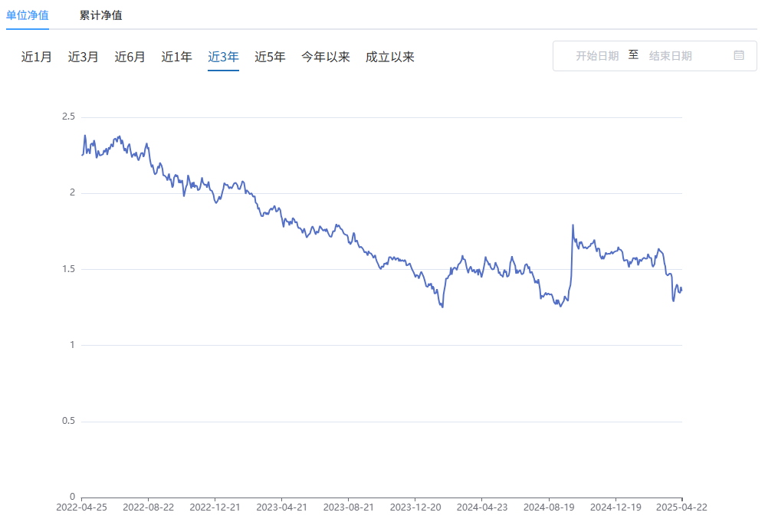Viewport: 778px width, 532px height.
Task: Choose the 近1年 range option
Action: (x=177, y=57)
